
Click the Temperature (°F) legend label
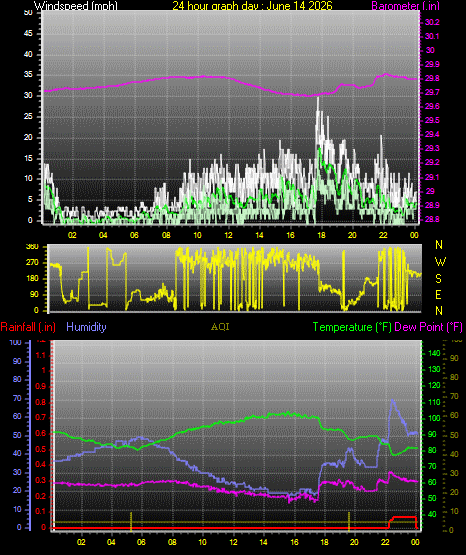click(x=352, y=327)
